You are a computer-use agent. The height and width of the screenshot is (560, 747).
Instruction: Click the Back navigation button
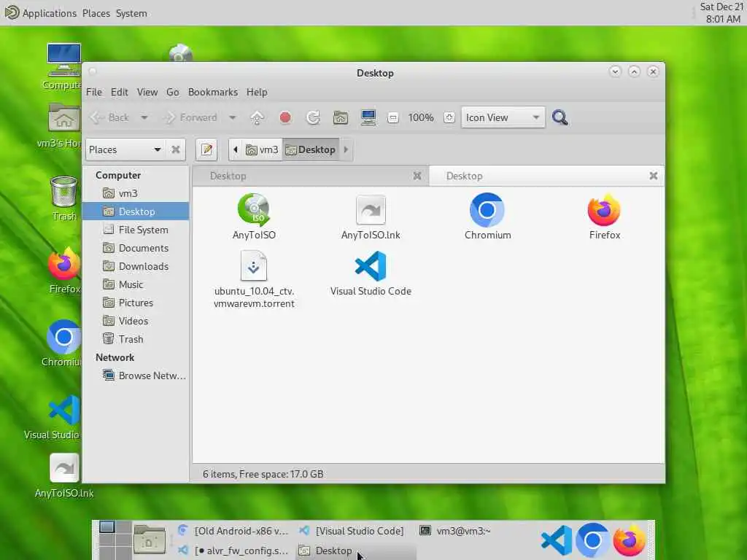[x=109, y=117]
